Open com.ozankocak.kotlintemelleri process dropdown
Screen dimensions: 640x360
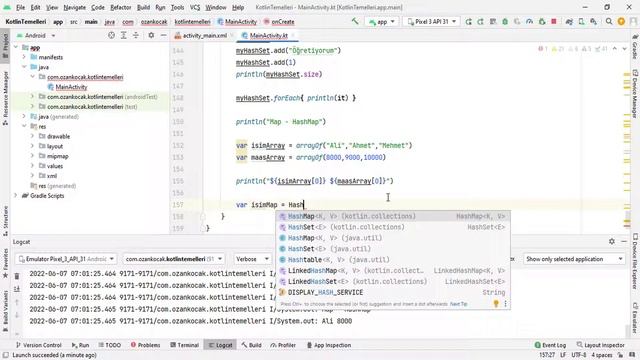[x=173, y=259]
